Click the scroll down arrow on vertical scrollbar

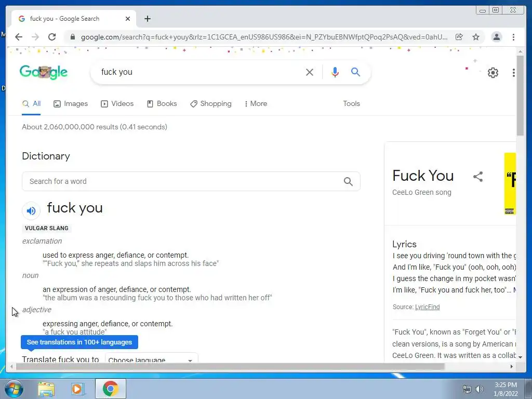pos(520,357)
